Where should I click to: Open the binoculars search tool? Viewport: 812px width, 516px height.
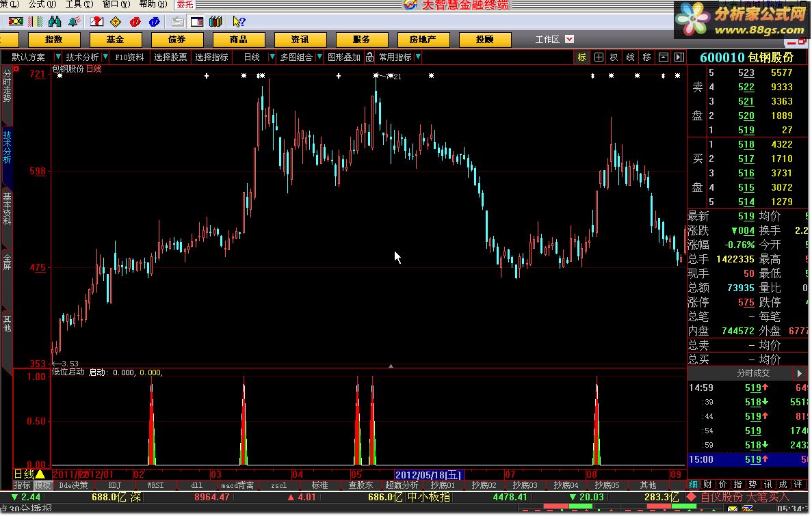pyautogui.click(x=54, y=22)
